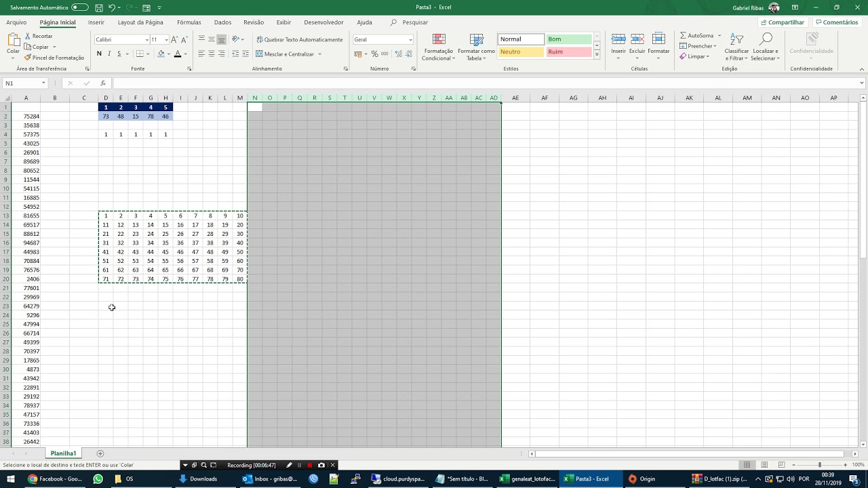The width and height of the screenshot is (868, 488).
Task: Open the Arquivo menu
Action: pyautogui.click(x=16, y=22)
